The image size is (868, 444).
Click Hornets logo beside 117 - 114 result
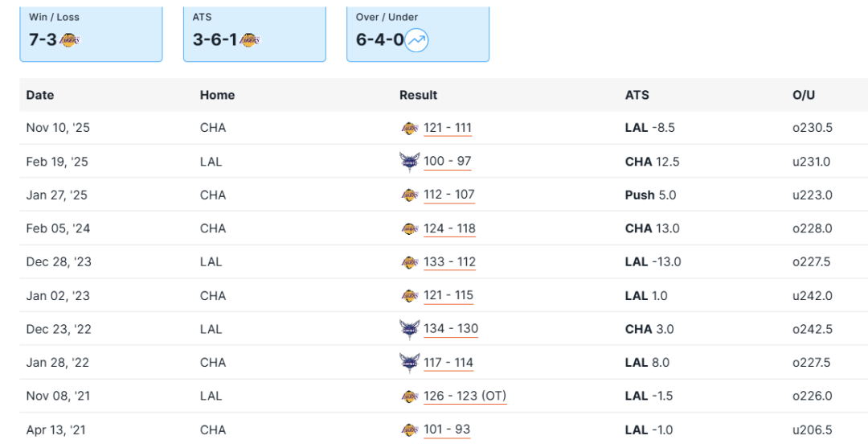410,363
